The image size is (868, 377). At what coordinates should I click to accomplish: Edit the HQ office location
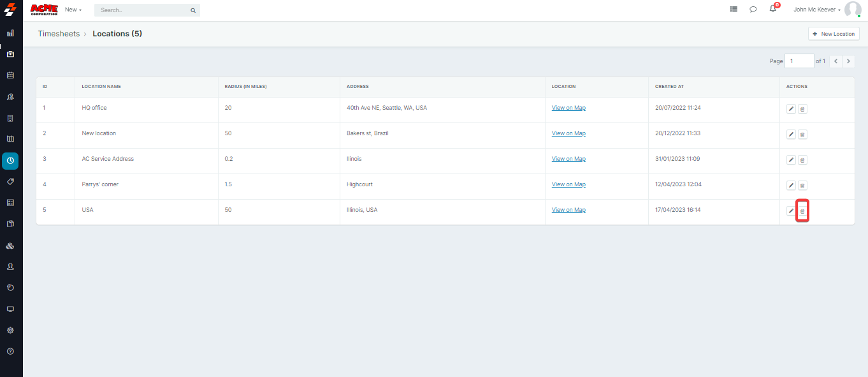pyautogui.click(x=791, y=109)
